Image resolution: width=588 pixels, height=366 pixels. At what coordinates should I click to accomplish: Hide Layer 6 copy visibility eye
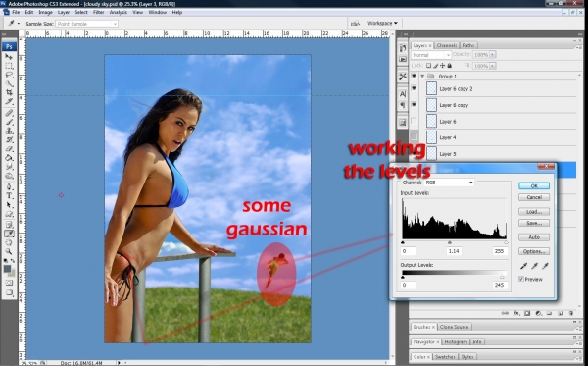(x=414, y=105)
